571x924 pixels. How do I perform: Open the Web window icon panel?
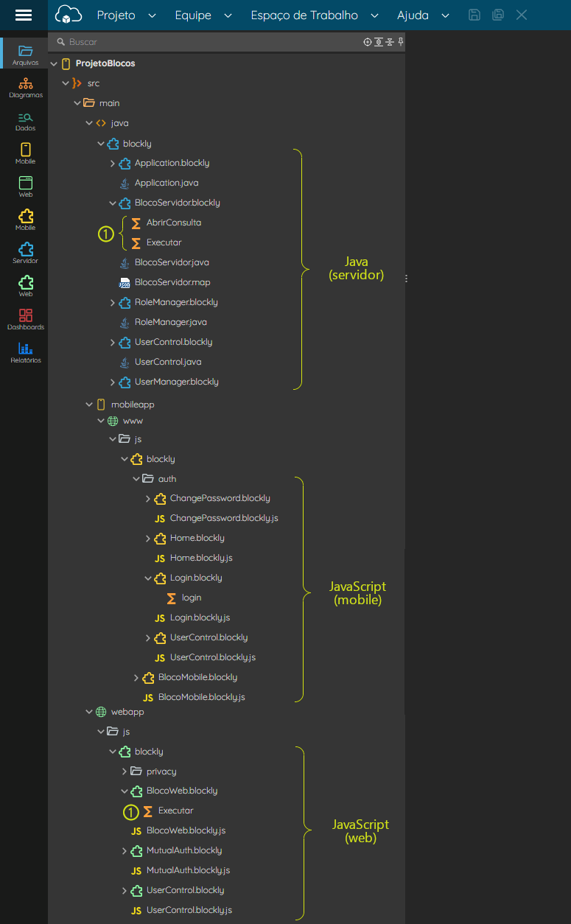pos(25,187)
